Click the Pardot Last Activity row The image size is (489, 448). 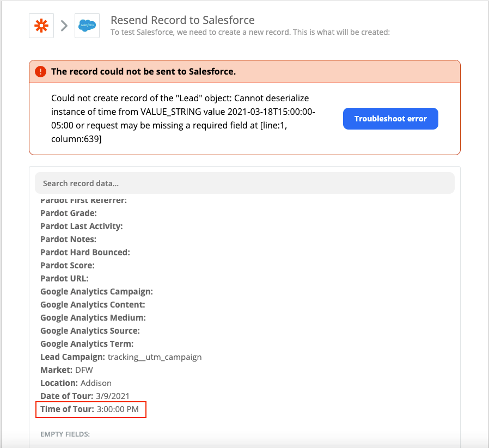82,226
